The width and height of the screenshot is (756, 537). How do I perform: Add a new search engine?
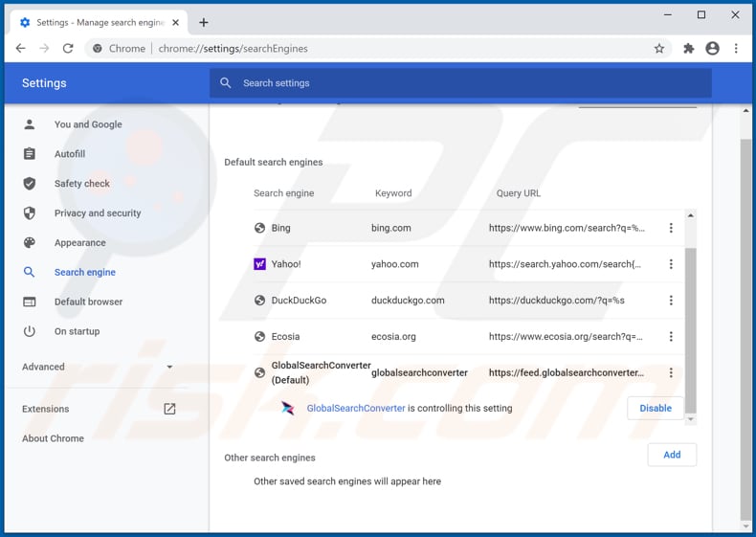[672, 455]
